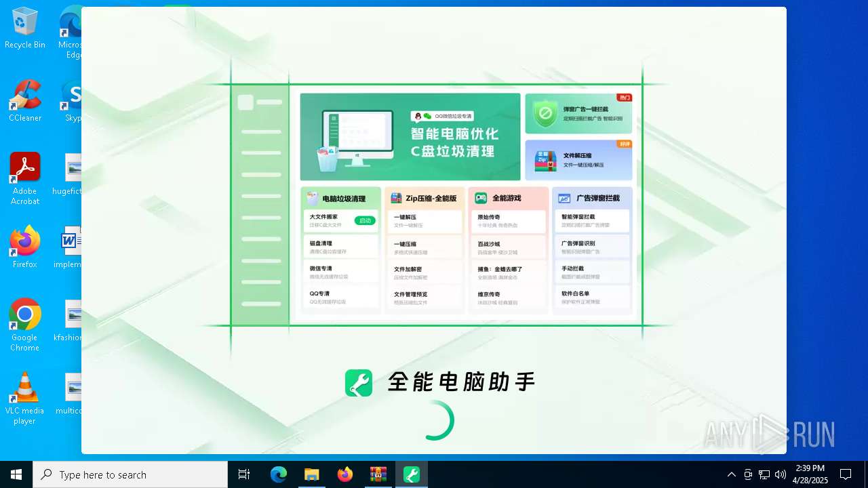Image resolution: width=868 pixels, height=488 pixels.
Task: Select the Microsoft Edge desktop shortcut
Action: click(x=70, y=33)
